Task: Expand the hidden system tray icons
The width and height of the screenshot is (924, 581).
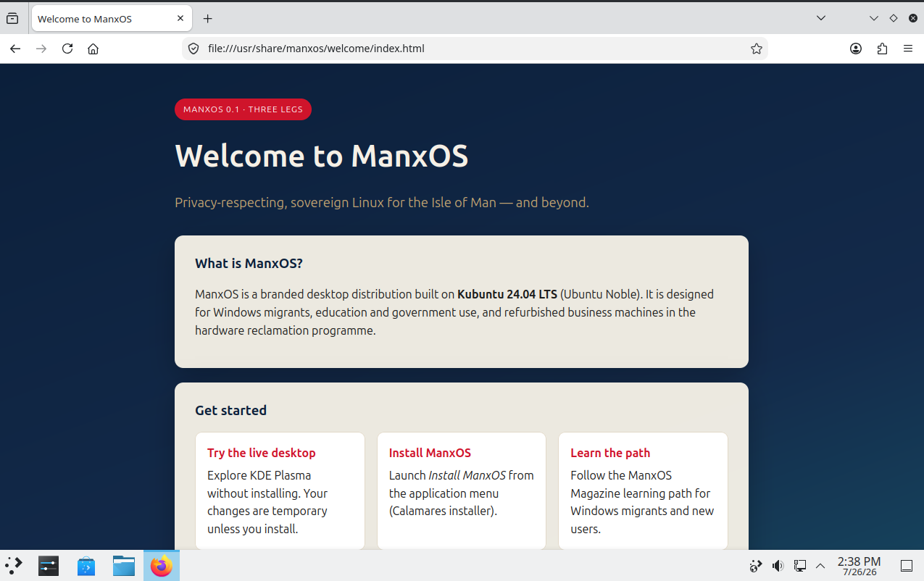Action: point(820,566)
